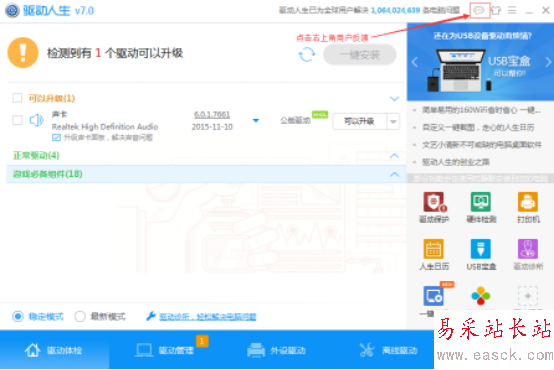Open the colorful four-petal app icon
Viewport: 554px width, 370px height.
coord(481,296)
